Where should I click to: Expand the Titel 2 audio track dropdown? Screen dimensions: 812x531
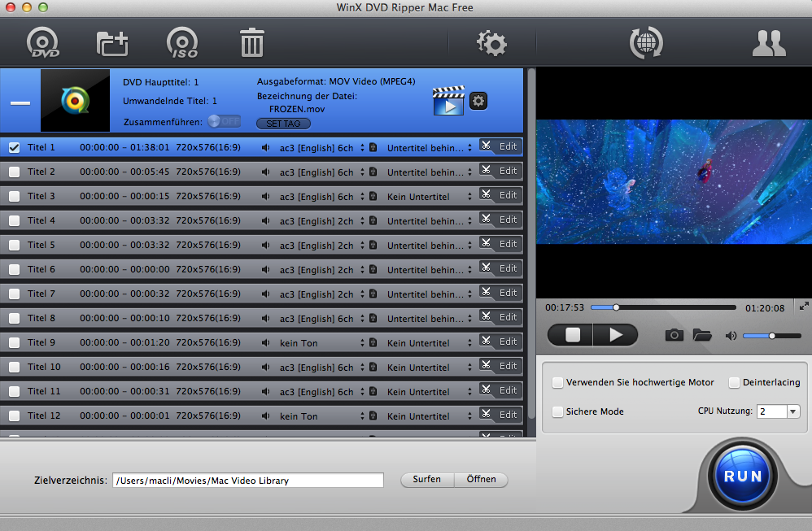click(362, 172)
